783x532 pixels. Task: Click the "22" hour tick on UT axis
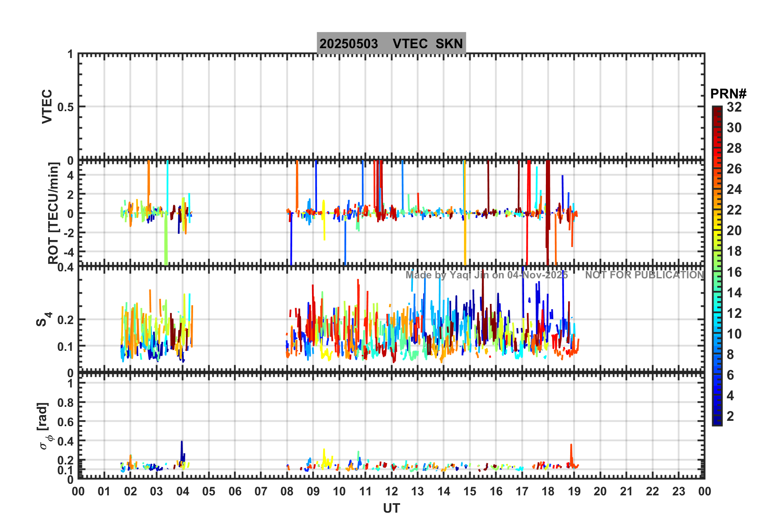(x=652, y=491)
